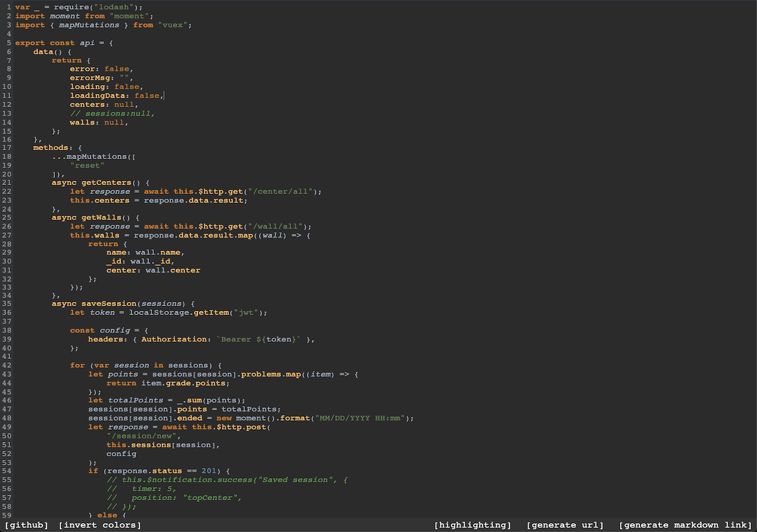The height and width of the screenshot is (532, 757).
Task: Click the lodash require string on line 1
Action: click(114, 7)
